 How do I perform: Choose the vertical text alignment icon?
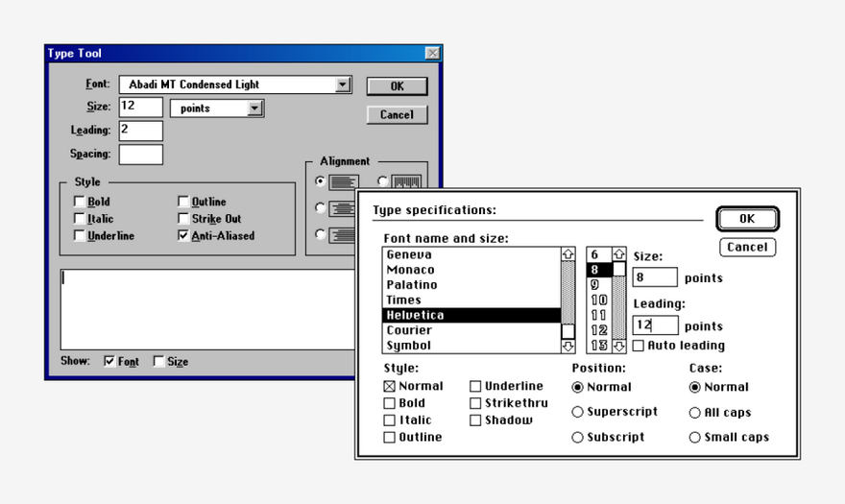[406, 181]
